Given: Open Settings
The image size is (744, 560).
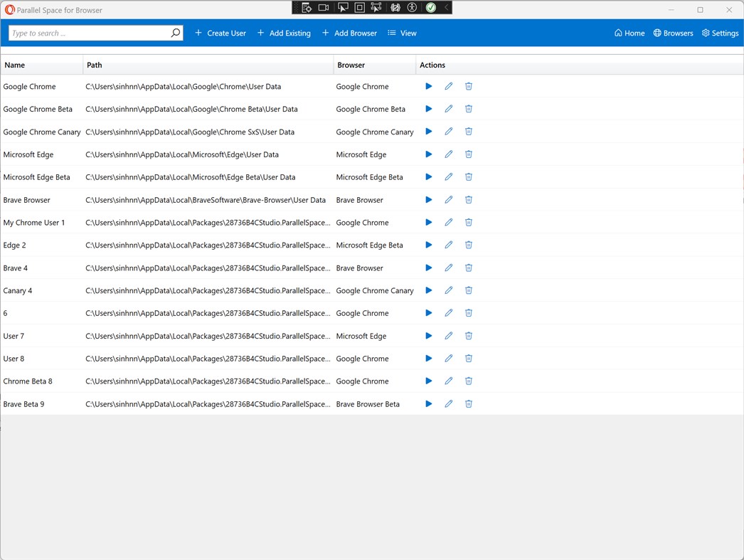Looking at the screenshot, I should coord(720,33).
